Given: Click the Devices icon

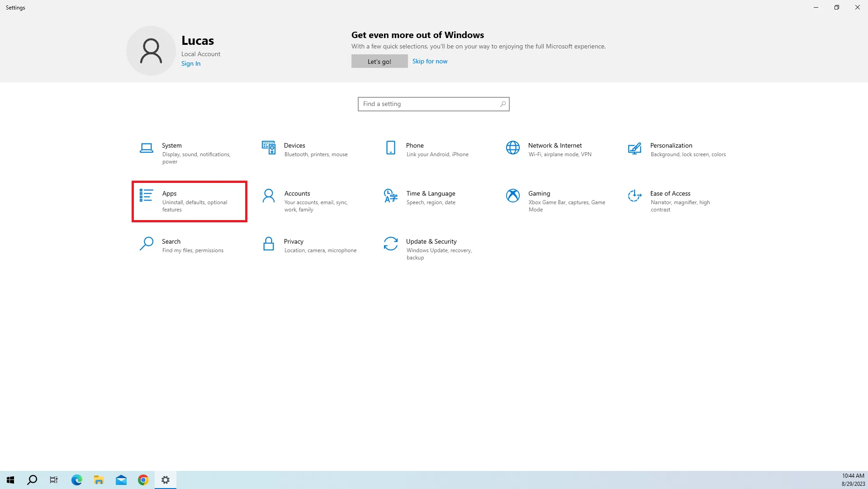Looking at the screenshot, I should (268, 148).
